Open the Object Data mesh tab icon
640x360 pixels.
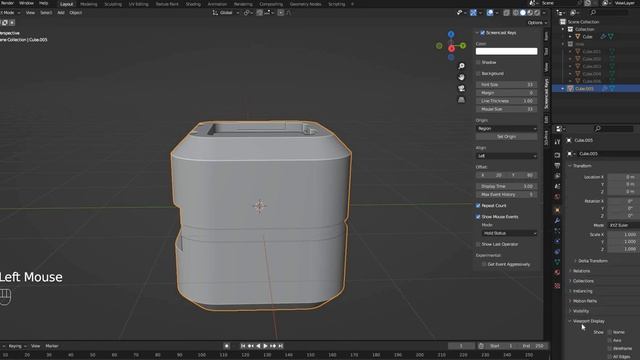point(557,262)
